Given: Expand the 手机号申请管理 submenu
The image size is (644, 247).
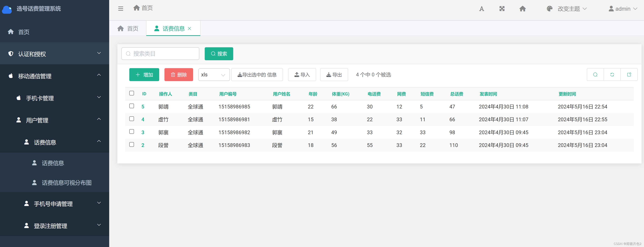Looking at the screenshot, I should (x=99, y=203).
